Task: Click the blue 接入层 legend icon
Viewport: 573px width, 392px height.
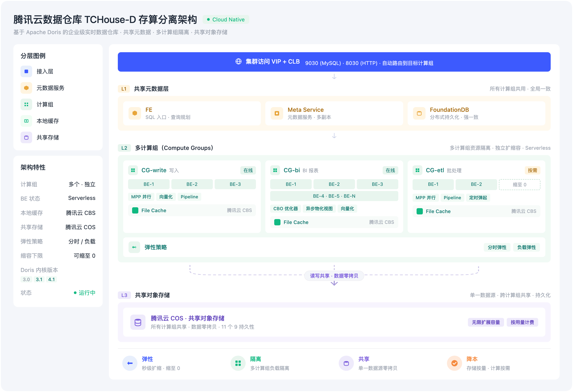Action: (x=26, y=71)
